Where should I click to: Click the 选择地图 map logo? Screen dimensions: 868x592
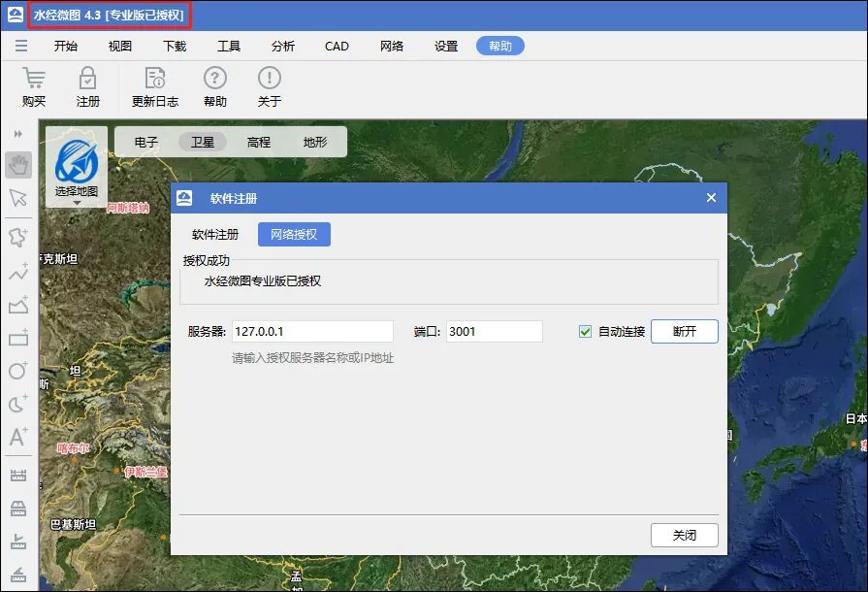pyautogui.click(x=77, y=161)
